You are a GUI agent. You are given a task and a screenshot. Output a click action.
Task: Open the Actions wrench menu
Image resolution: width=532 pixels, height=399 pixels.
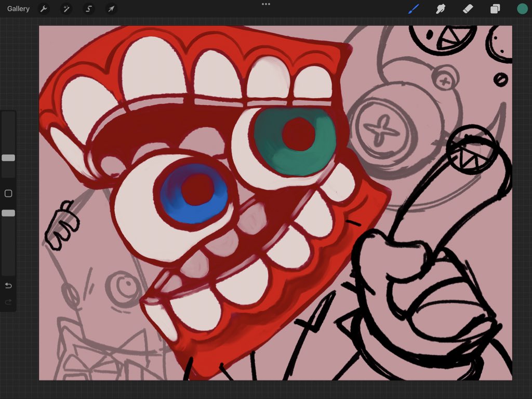[x=44, y=9]
